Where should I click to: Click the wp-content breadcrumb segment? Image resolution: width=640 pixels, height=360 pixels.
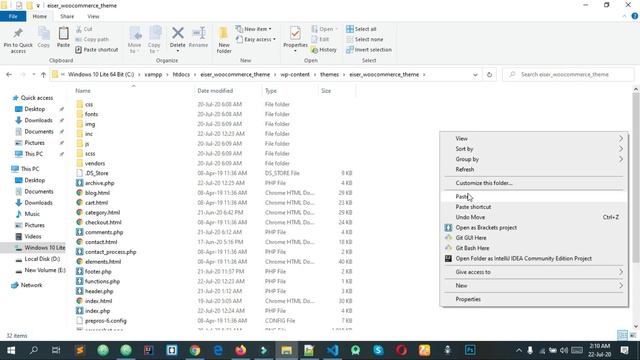(295, 75)
